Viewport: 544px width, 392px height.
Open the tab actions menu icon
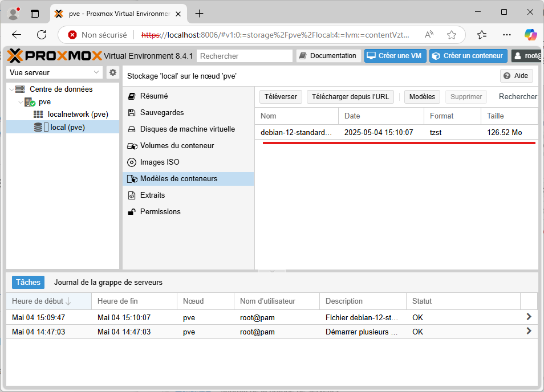[x=35, y=14]
